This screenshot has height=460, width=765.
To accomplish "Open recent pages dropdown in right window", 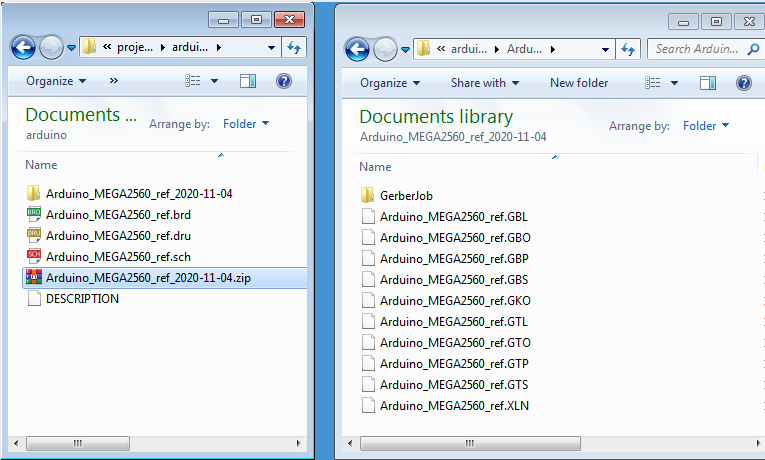I will coord(405,50).
